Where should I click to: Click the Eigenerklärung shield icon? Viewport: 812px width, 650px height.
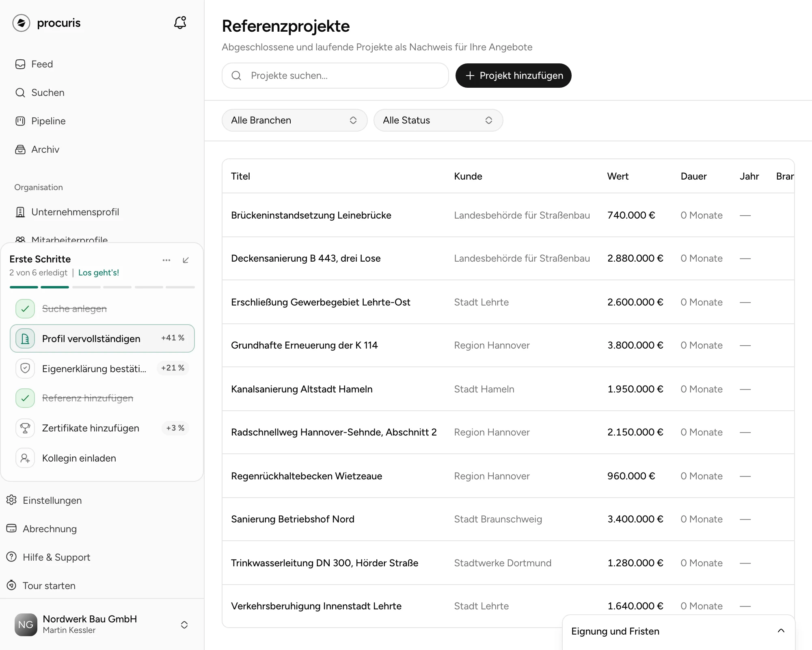(25, 368)
